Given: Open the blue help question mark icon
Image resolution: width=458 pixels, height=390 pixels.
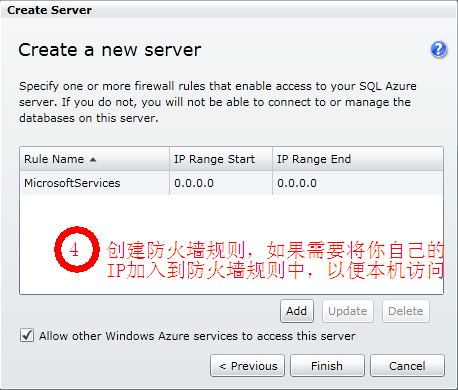Looking at the screenshot, I should coord(439,50).
